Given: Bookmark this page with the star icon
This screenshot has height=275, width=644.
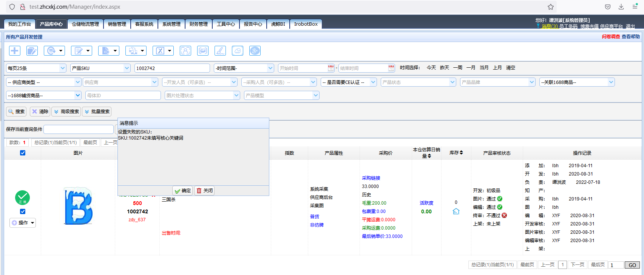Looking at the screenshot, I should (x=551, y=7).
